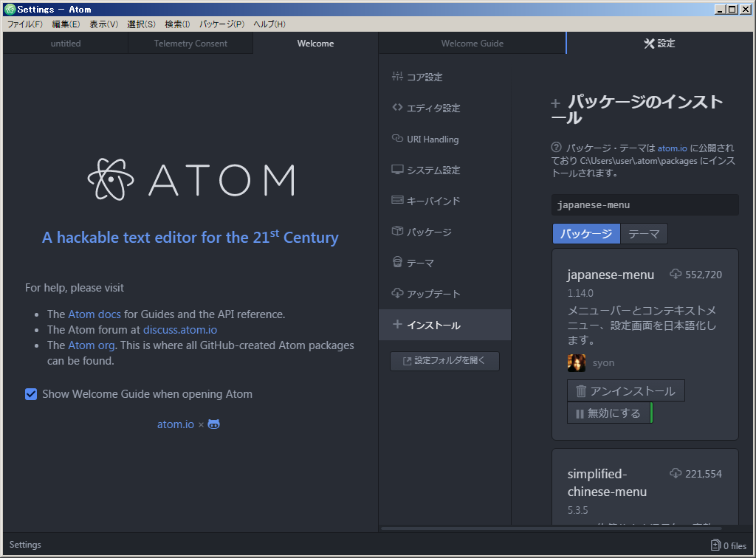Click the syon author name link

[604, 363]
